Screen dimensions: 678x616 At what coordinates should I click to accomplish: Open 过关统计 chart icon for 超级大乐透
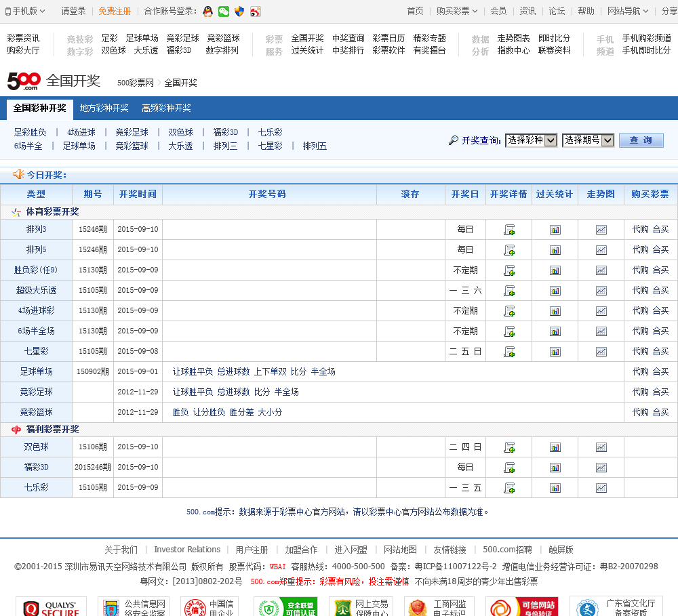coord(555,291)
